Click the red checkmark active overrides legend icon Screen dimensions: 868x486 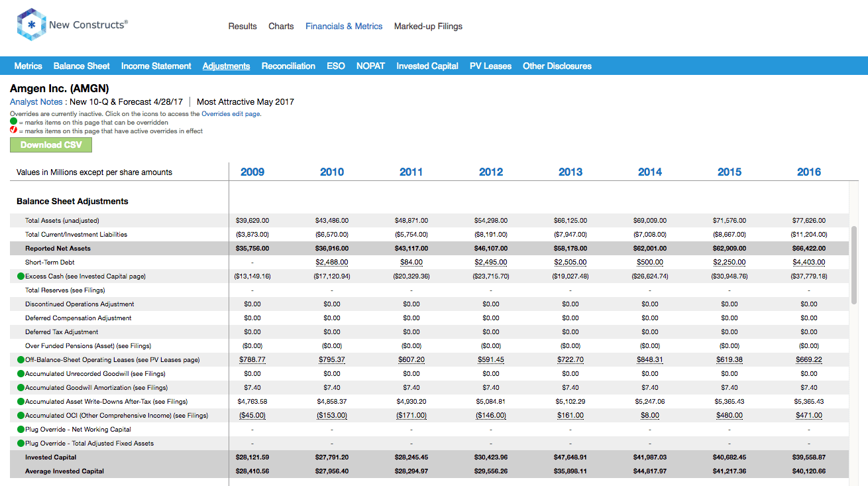coord(13,131)
